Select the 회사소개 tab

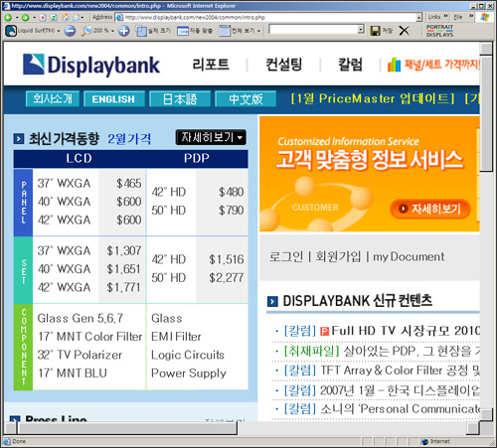pyautogui.click(x=53, y=98)
